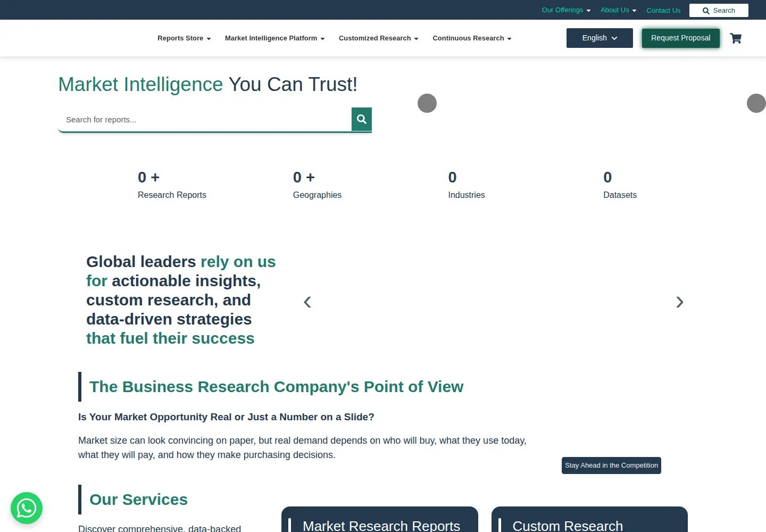The width and height of the screenshot is (766, 532).
Task: Click the Research Reports counter label
Action: pos(172,195)
